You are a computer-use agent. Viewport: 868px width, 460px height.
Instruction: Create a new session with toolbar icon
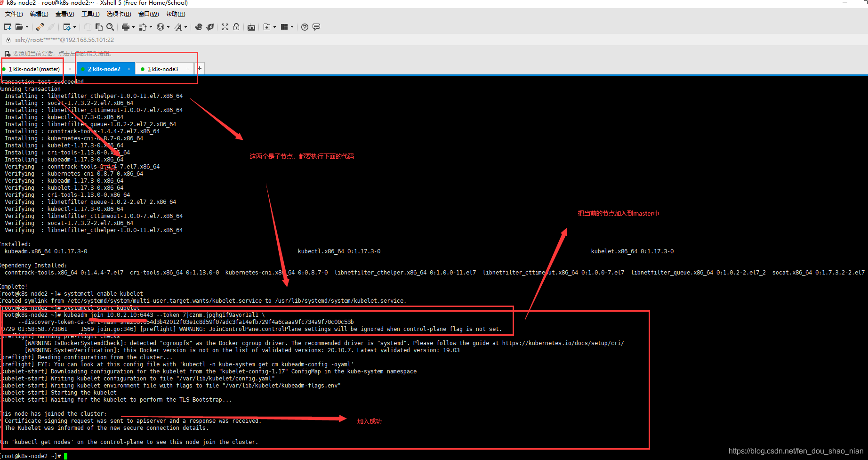click(8, 27)
